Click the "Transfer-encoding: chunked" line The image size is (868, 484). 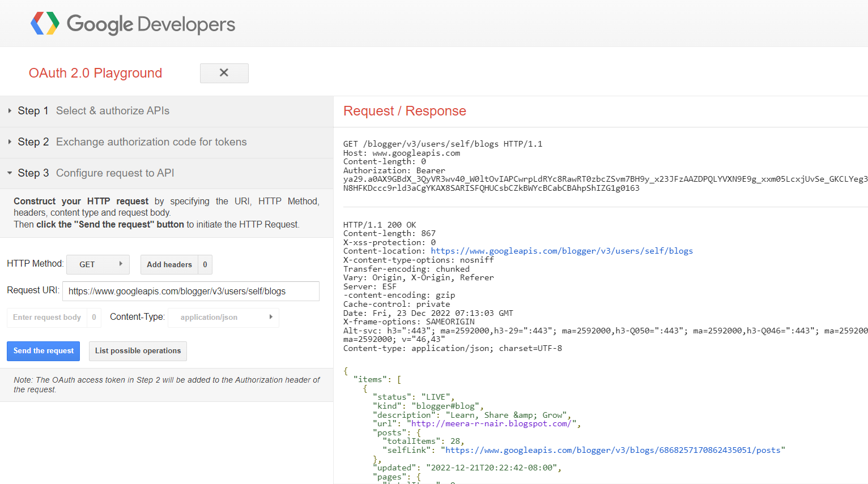tap(406, 269)
